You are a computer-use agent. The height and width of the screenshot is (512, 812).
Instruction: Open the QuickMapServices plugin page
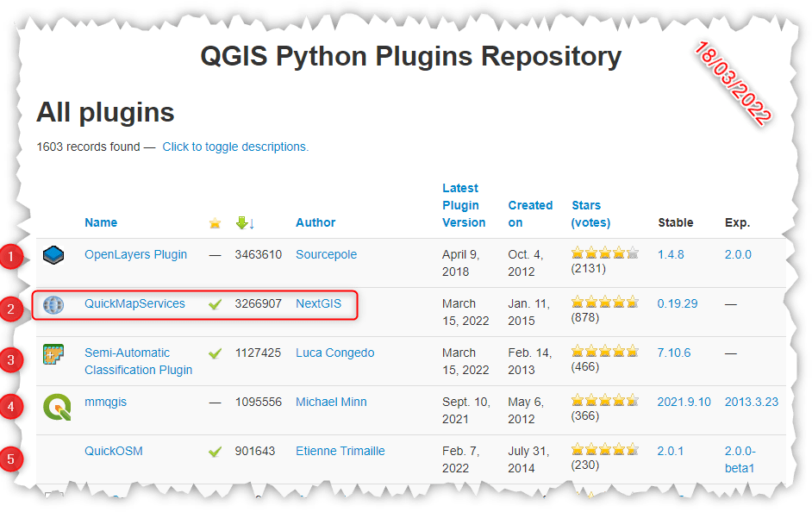(134, 303)
